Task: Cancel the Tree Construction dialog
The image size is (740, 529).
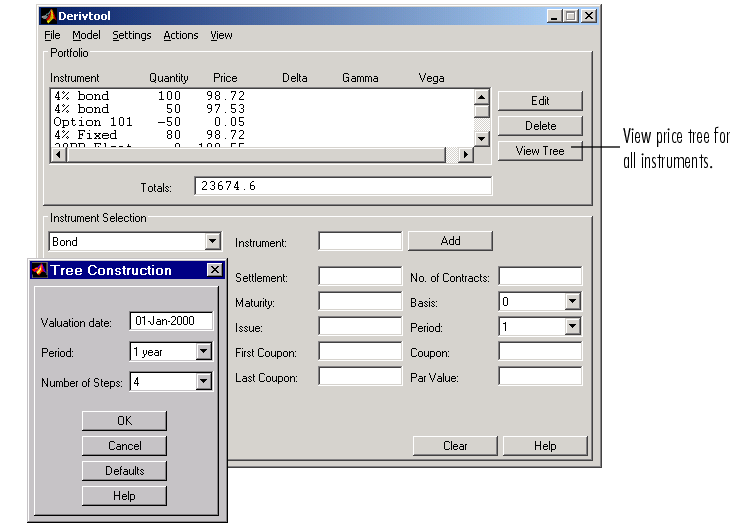Action: (x=125, y=446)
